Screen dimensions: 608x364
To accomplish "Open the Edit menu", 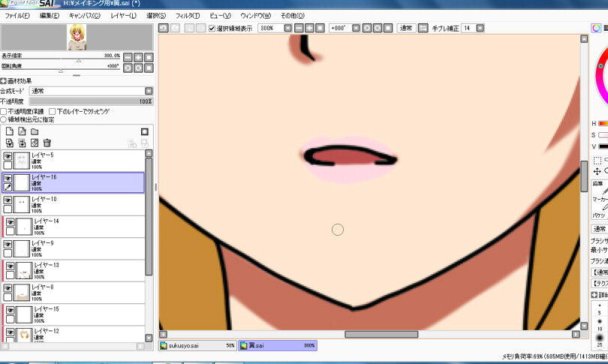I will pos(50,16).
